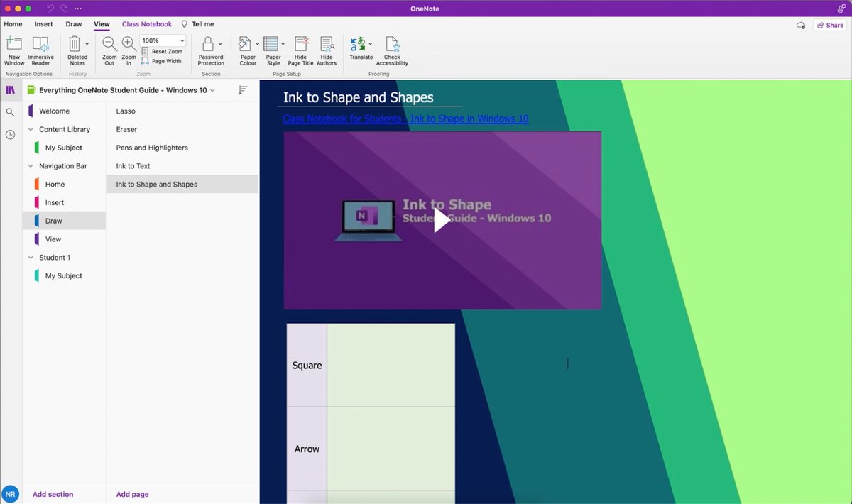Select the View ribbon tab

(x=102, y=24)
